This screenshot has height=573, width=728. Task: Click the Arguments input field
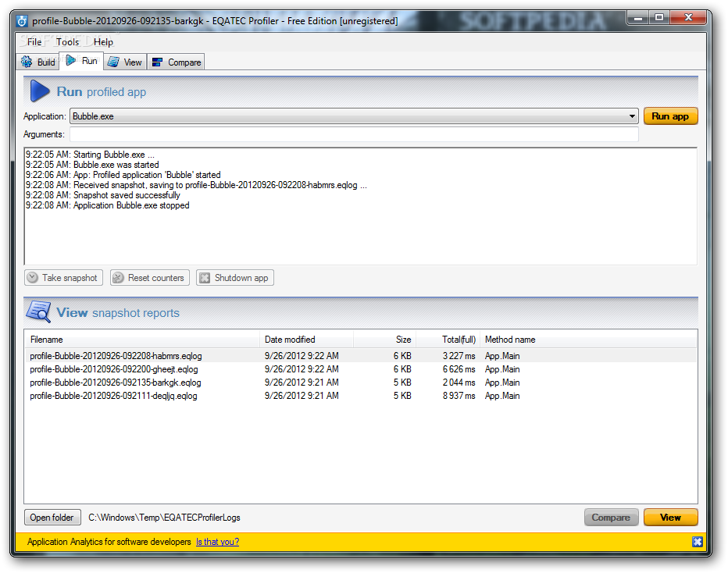[x=355, y=134]
